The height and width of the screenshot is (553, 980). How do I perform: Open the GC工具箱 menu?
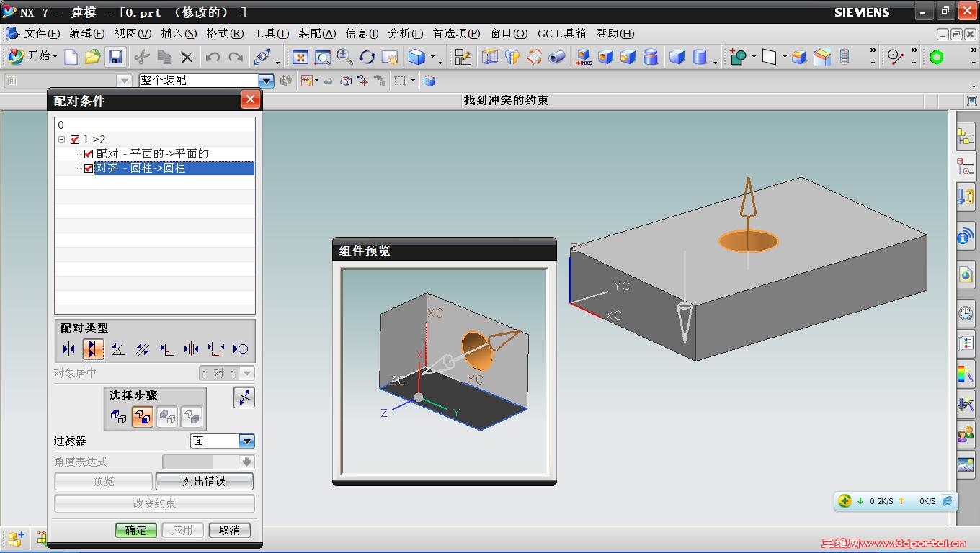562,33
